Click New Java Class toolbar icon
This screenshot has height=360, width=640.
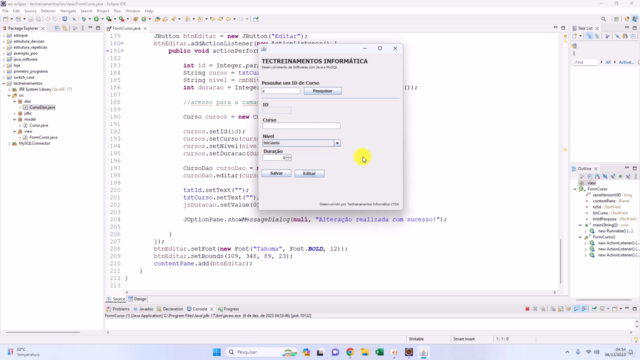(144, 19)
